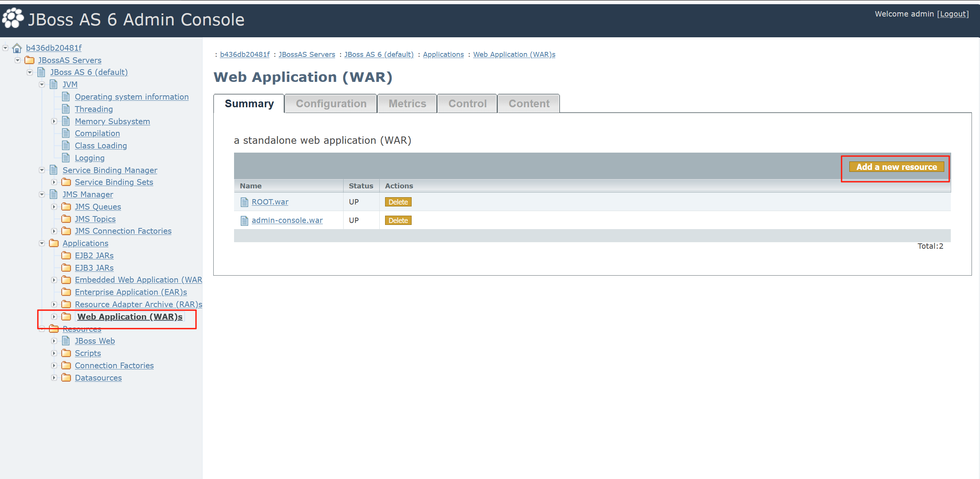Click page icon beside JBoss AS 6 (default)

click(42, 72)
